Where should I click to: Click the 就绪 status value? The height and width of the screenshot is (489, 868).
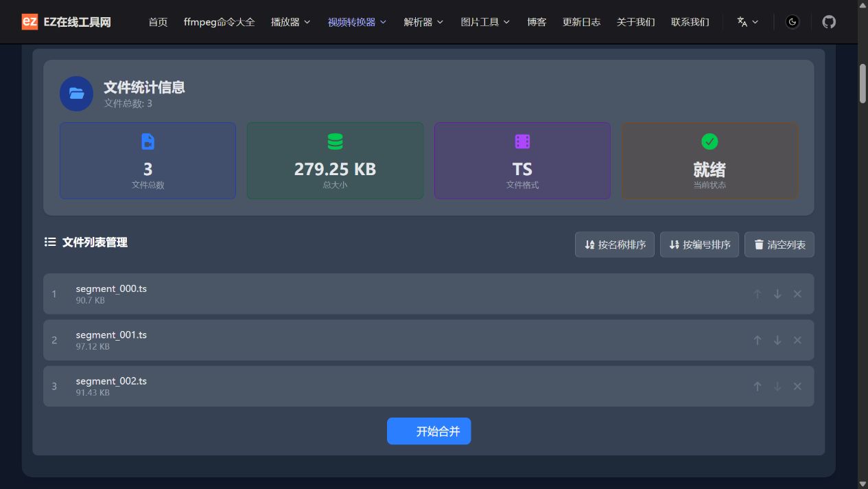pyautogui.click(x=709, y=169)
